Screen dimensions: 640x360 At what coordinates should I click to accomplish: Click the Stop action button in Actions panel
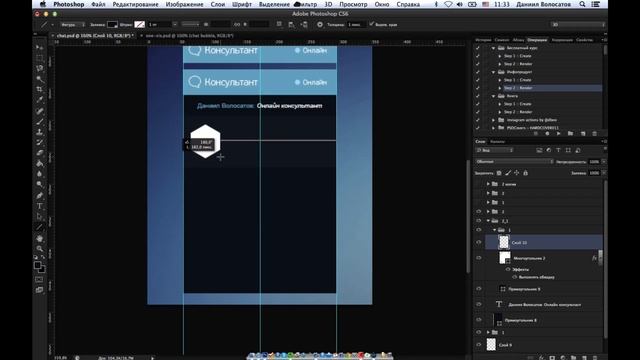click(x=536, y=133)
